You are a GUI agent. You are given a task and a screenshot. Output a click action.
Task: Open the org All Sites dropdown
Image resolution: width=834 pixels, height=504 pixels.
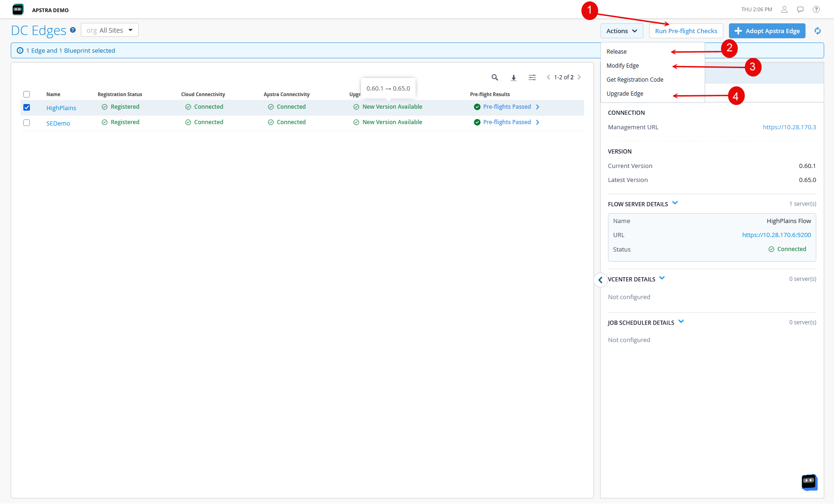tap(110, 30)
